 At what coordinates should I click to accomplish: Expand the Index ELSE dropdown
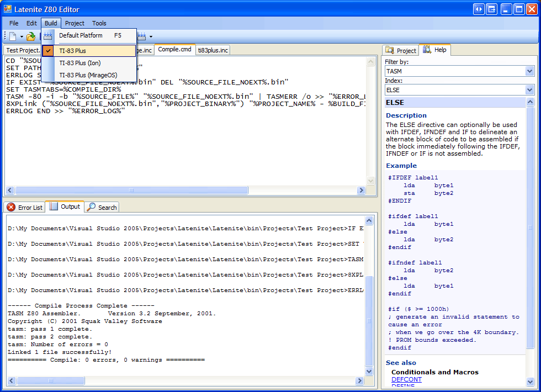[x=530, y=90]
